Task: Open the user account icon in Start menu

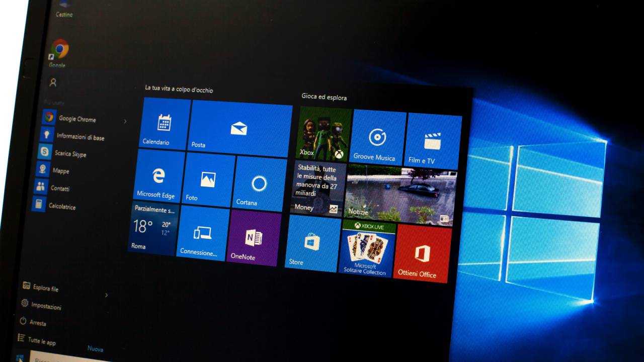Action: (53, 82)
